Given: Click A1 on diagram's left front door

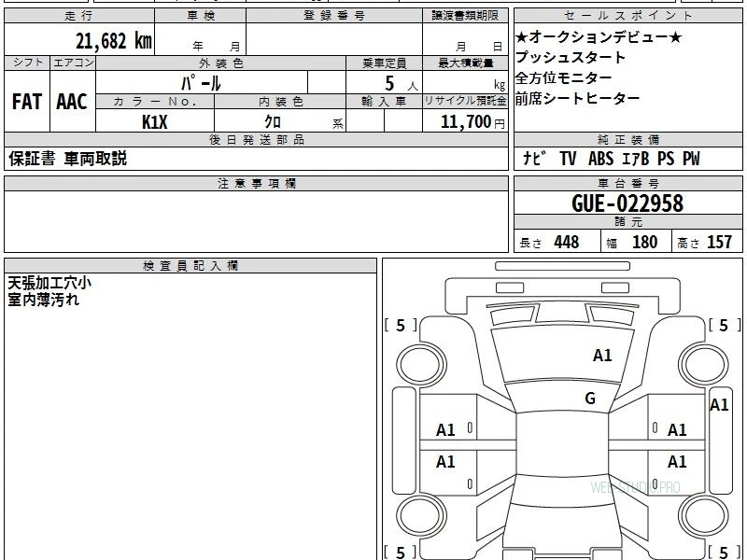Looking at the screenshot, I should point(445,430).
